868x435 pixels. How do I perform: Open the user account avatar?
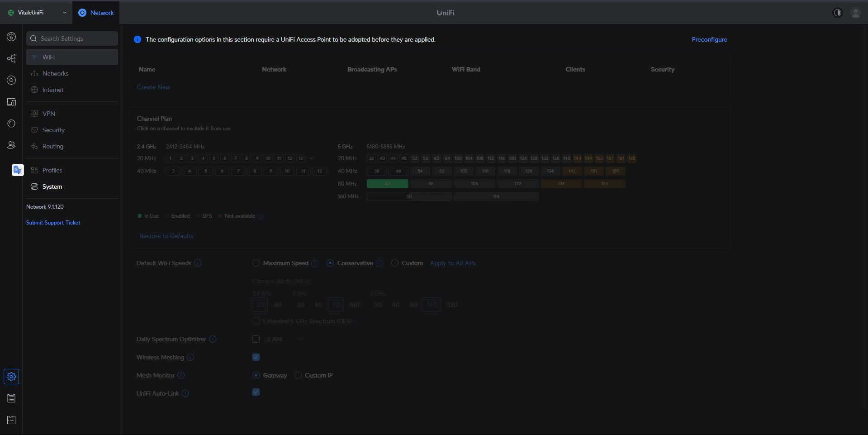[x=855, y=13]
